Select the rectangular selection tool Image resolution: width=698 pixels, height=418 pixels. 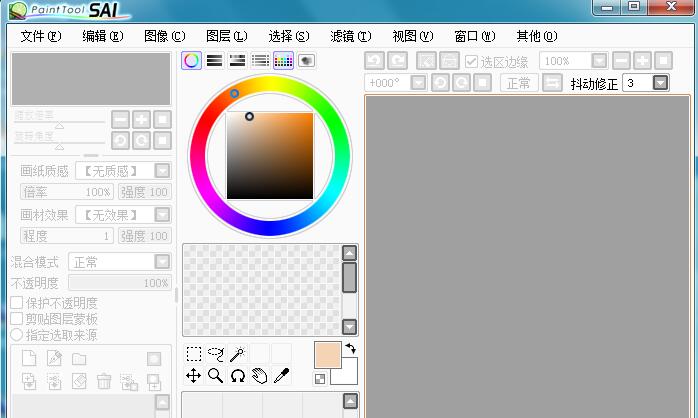[194, 354]
